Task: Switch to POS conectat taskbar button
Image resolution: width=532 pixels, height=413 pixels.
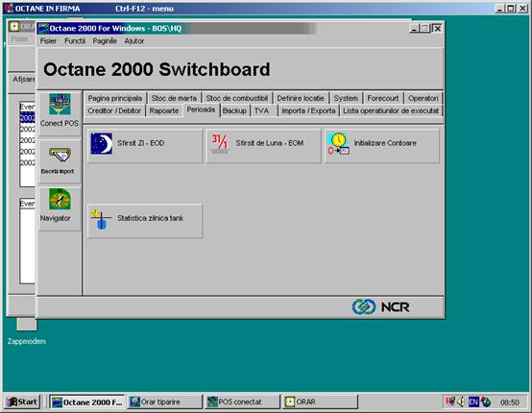Action: point(242,401)
